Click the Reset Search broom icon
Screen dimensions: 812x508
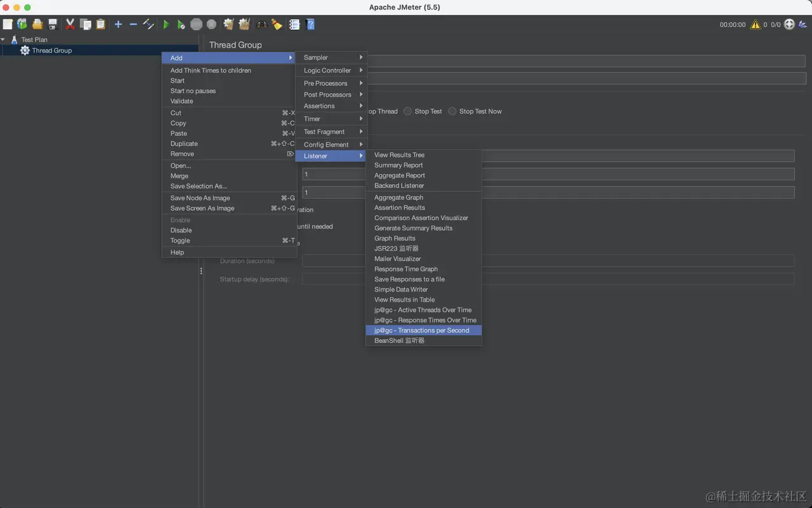click(277, 24)
